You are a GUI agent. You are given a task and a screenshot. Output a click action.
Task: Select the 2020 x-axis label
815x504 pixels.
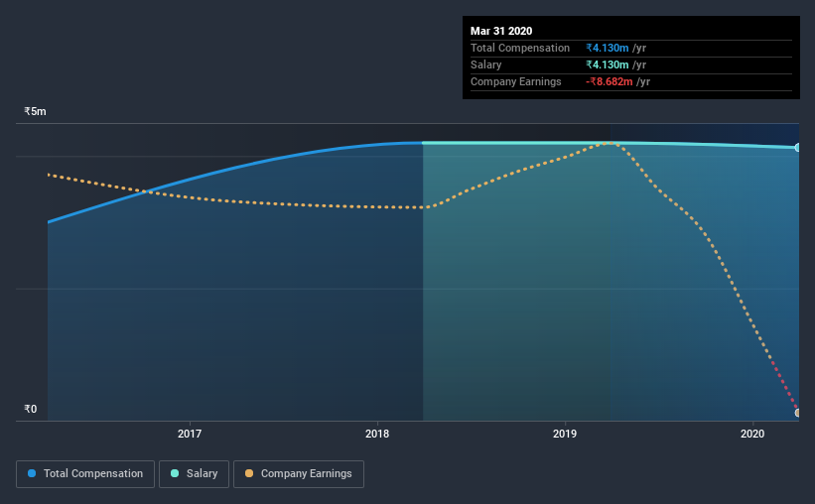coord(752,434)
